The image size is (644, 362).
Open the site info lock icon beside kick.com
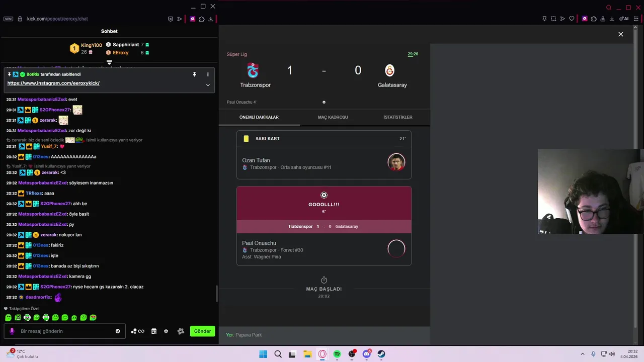tap(20, 19)
